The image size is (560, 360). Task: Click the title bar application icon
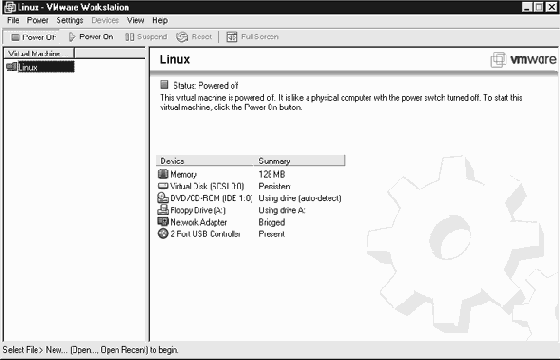pyautogui.click(x=10, y=7)
